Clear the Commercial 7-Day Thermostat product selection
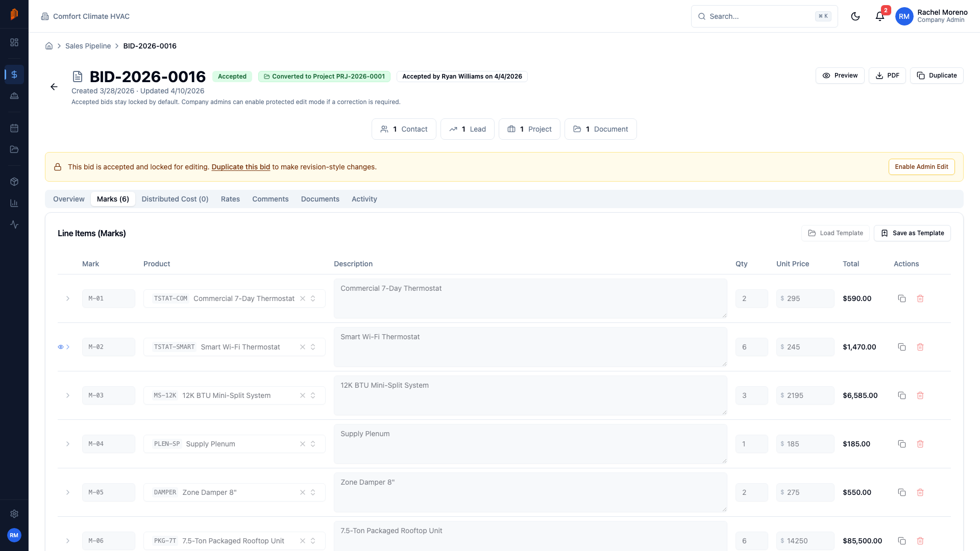Screen dimensions: 980x551 (303, 298)
